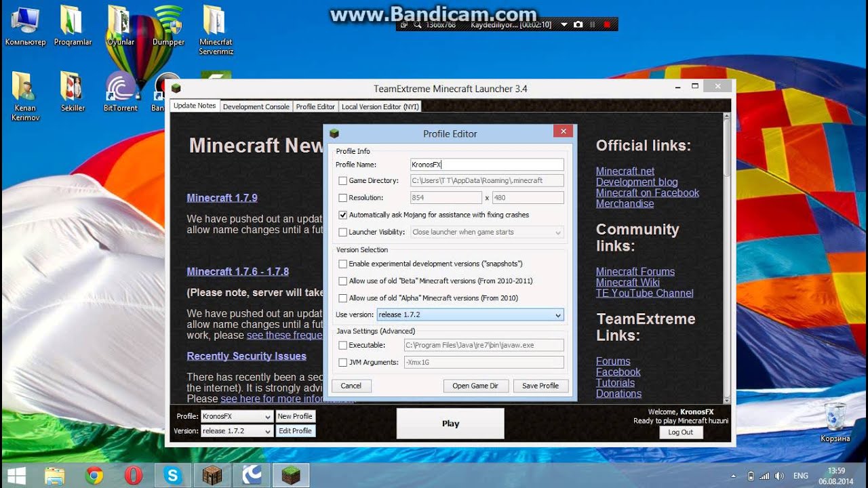This screenshot has height=488, width=868.
Task: Pause the Bandicam recording
Action: [x=592, y=24]
